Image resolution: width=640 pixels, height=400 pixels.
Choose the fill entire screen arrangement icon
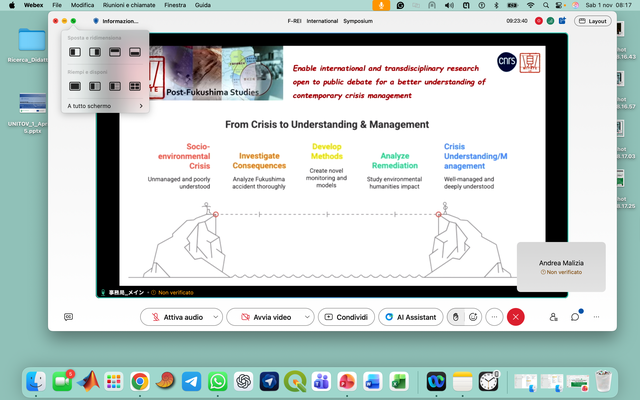(x=75, y=86)
